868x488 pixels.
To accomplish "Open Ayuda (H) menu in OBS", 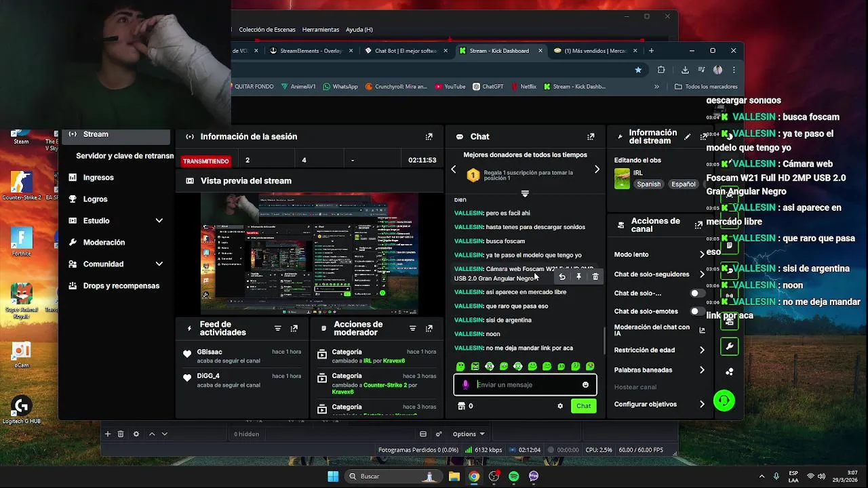I will [359, 30].
